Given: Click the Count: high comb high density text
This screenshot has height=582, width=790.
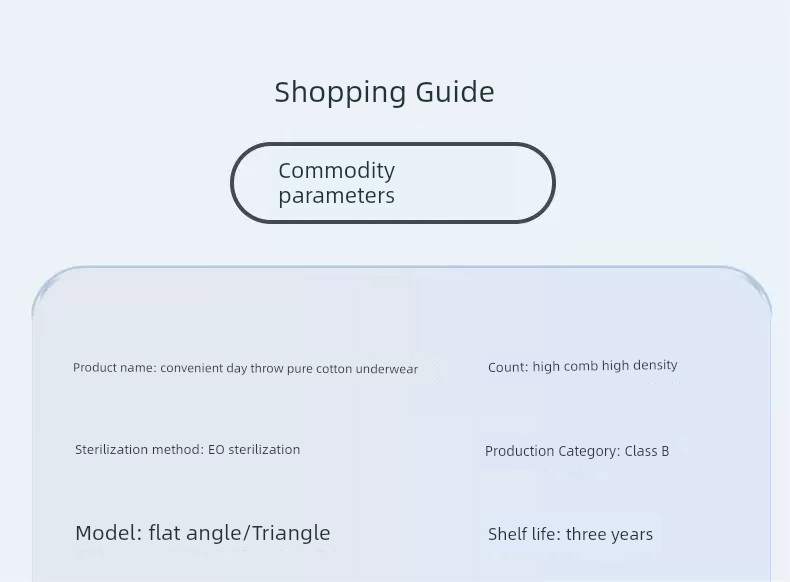Looking at the screenshot, I should click(582, 366).
